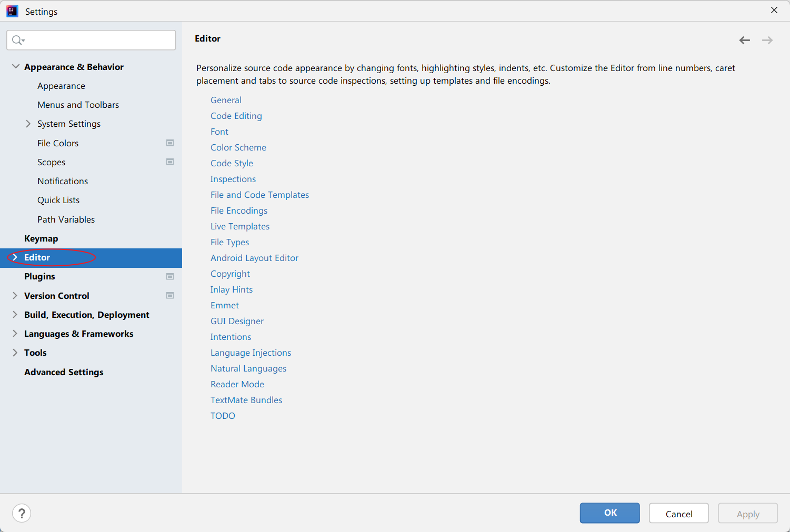
Task: Click the Cancel button
Action: click(679, 513)
